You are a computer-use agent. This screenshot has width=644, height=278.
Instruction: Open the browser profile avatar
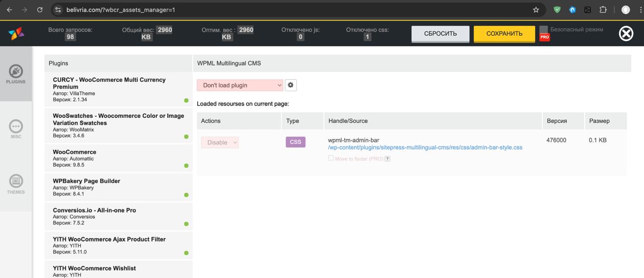(x=625, y=10)
